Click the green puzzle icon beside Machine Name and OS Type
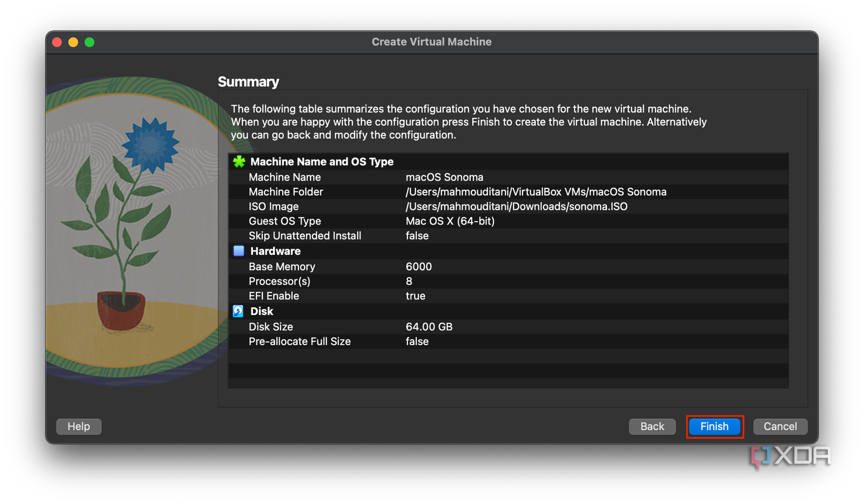The height and width of the screenshot is (504, 864). [x=239, y=162]
